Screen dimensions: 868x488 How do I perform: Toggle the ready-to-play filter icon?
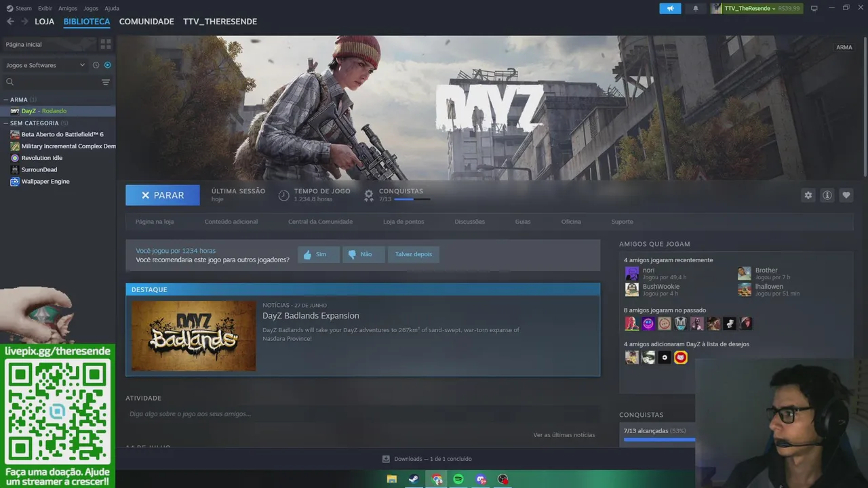pyautogui.click(x=108, y=65)
